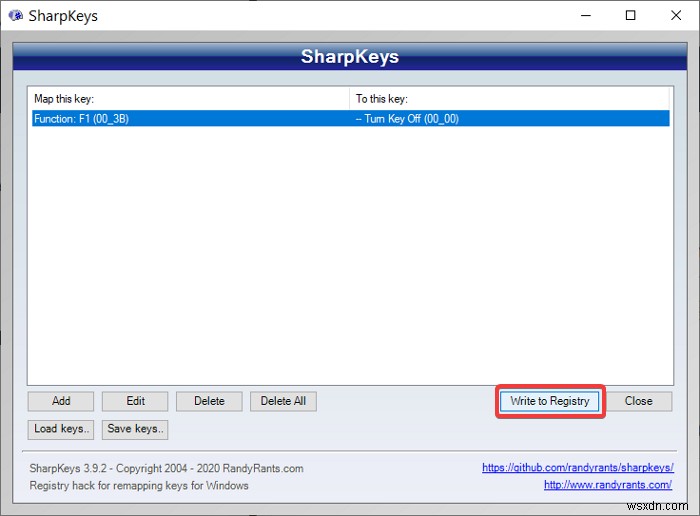
Task: Click Delete All button
Action: tap(283, 401)
